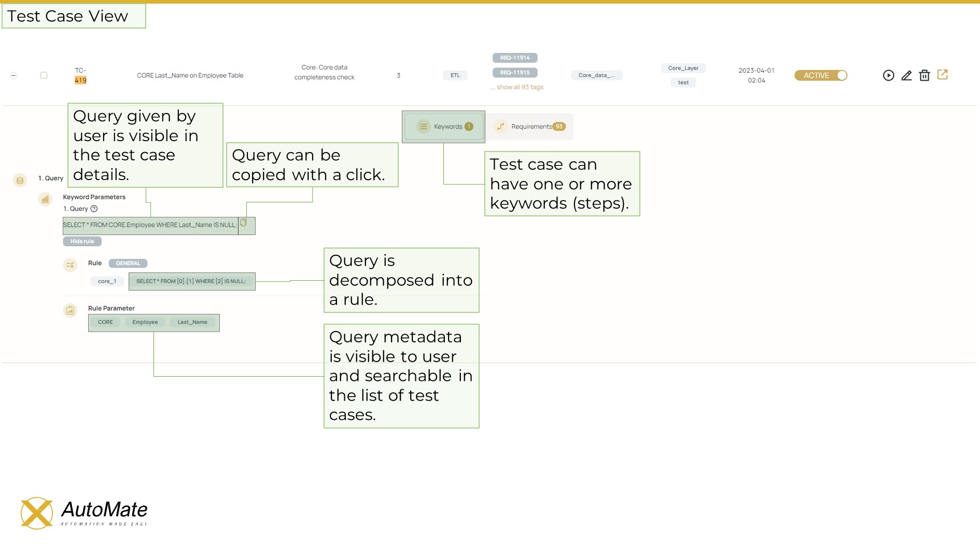Screen dimensions: 980x549
Task: Switch to the Keywords tab
Action: tap(443, 126)
